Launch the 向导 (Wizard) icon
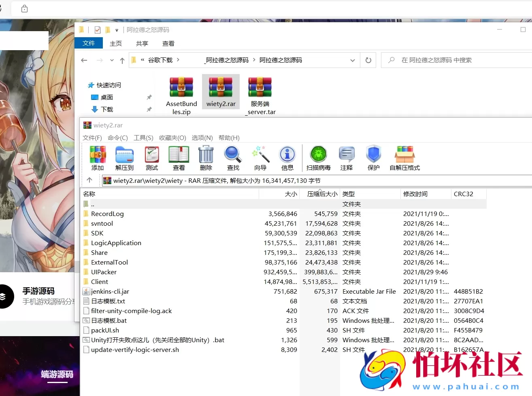 (x=260, y=158)
